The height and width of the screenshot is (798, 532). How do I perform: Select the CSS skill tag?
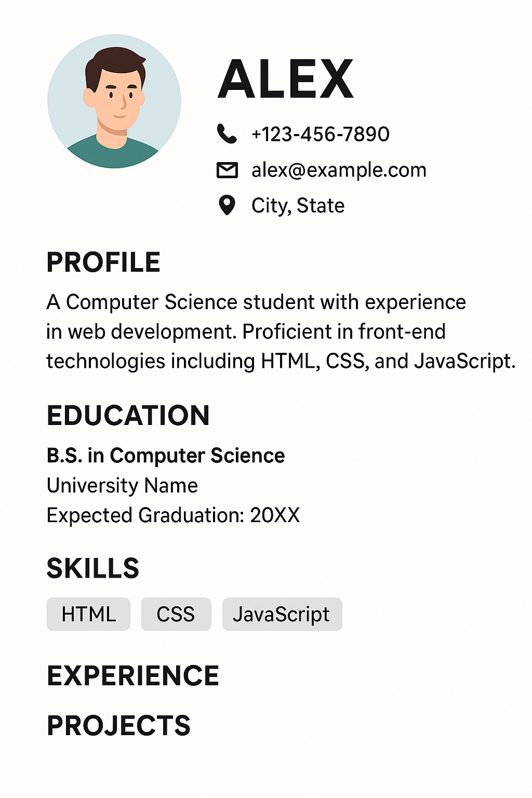176,614
